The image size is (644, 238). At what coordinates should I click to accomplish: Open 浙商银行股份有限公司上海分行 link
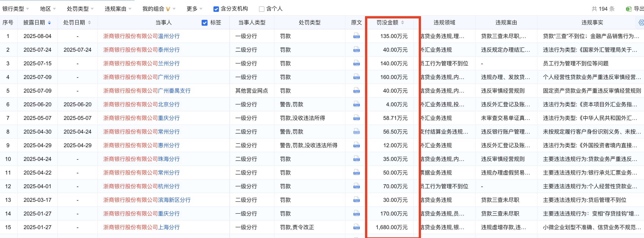pyautogui.click(x=142, y=227)
